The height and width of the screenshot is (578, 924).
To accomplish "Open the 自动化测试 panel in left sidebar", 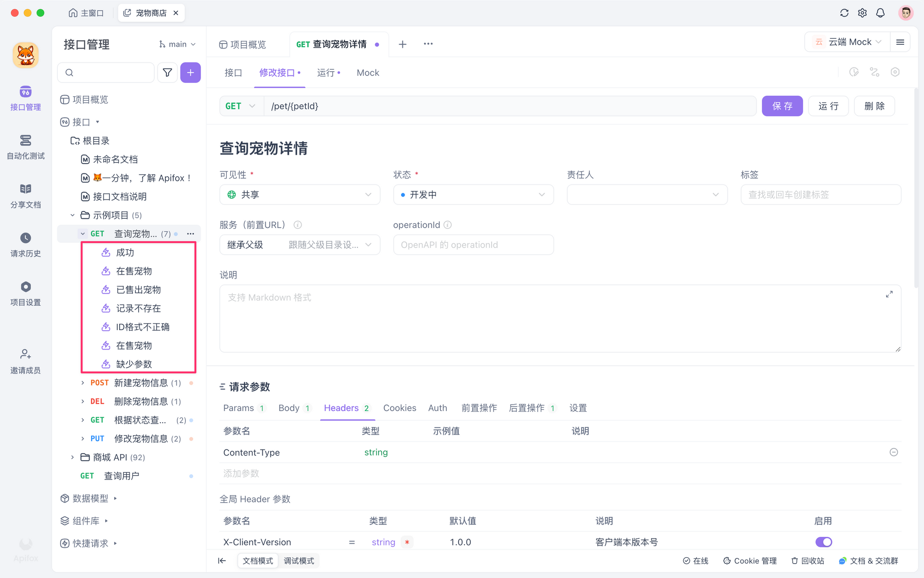I will [x=25, y=147].
